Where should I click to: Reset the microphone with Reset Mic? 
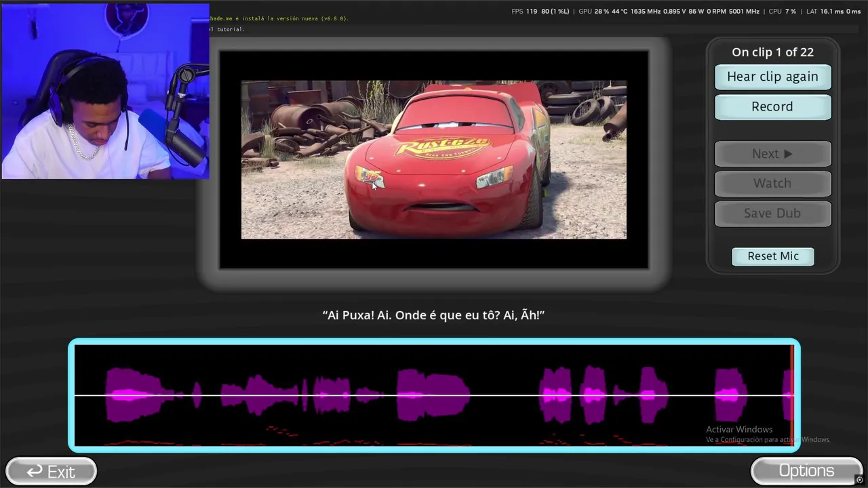tap(773, 256)
